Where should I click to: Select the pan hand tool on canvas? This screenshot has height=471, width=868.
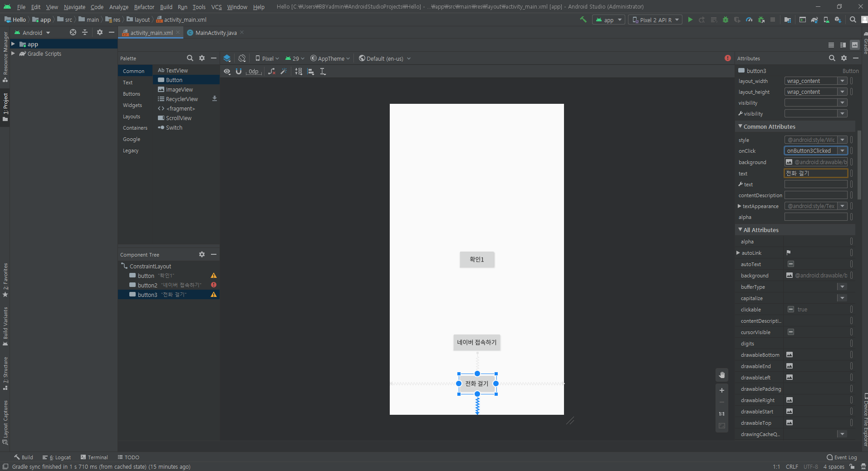(722, 375)
